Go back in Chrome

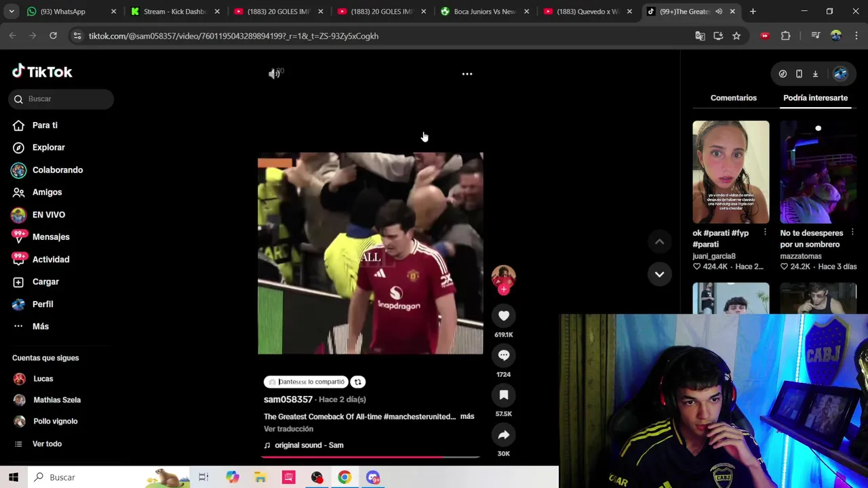(x=13, y=36)
